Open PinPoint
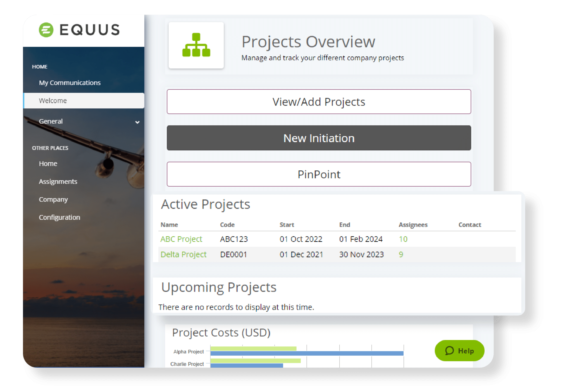The height and width of the screenshot is (392, 572). point(318,174)
